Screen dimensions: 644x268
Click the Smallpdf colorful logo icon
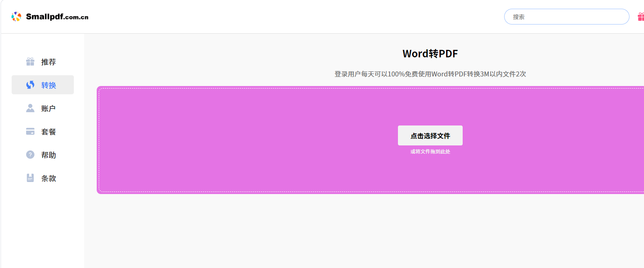16,17
